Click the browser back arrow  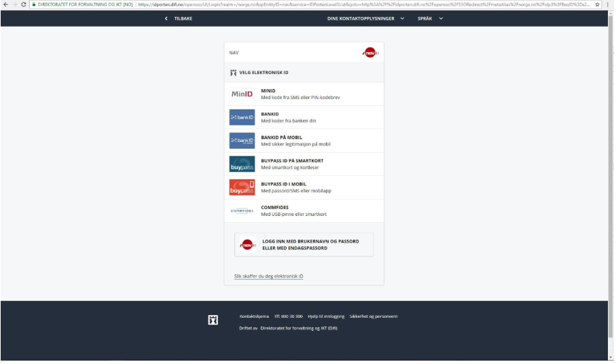click(x=5, y=4)
